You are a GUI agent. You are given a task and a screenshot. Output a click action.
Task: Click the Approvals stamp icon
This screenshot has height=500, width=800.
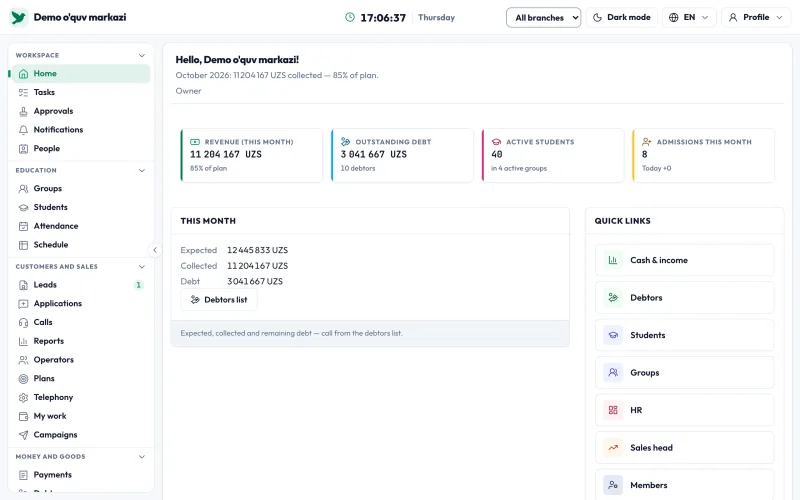click(23, 111)
